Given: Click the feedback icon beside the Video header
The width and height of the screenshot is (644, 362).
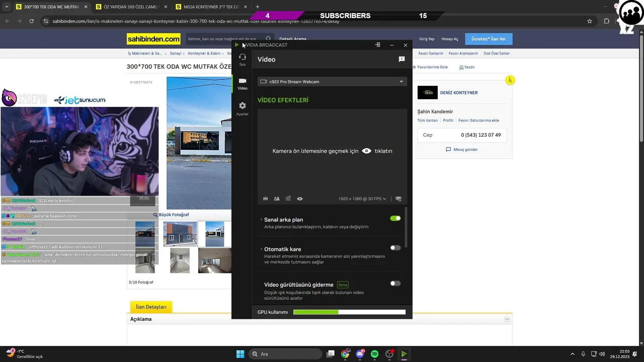Looking at the screenshot, I should [401, 59].
